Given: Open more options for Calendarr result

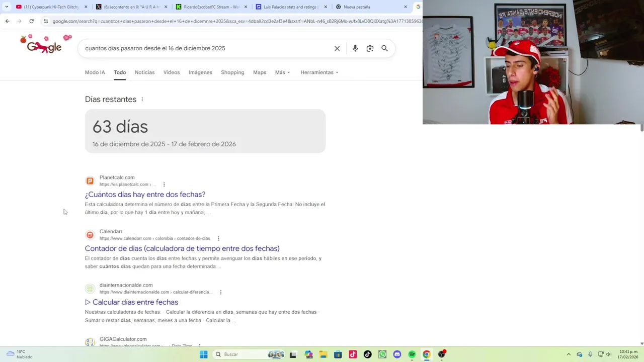Looking at the screenshot, I should 218,238.
